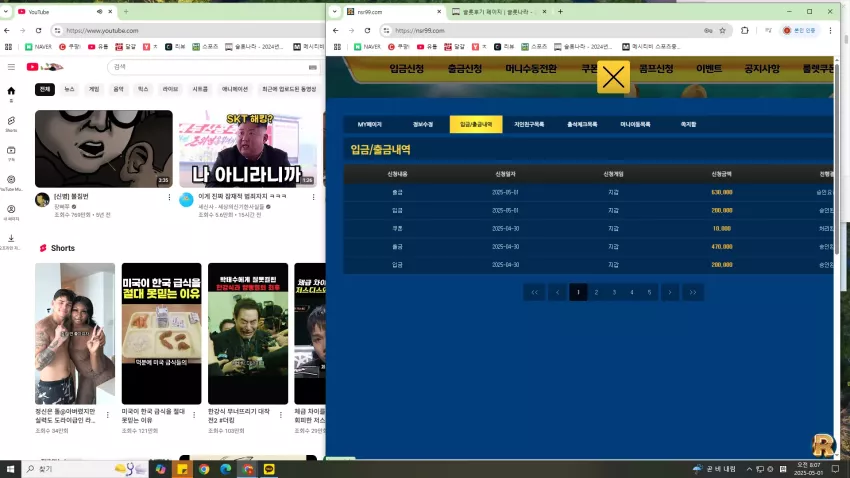Expand system tray hidden icons chevron
The image size is (850, 478).
tap(749, 469)
